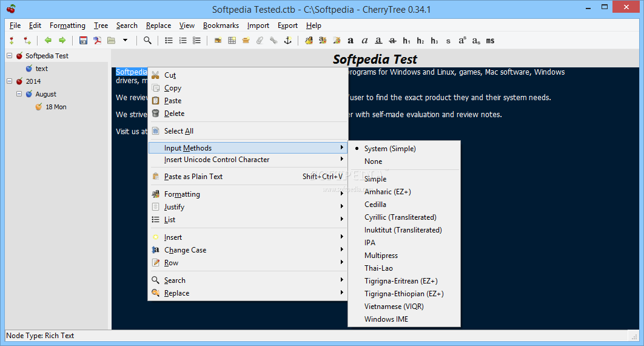Click the superscript toolbar icon
The height and width of the screenshot is (346, 644).
(462, 40)
